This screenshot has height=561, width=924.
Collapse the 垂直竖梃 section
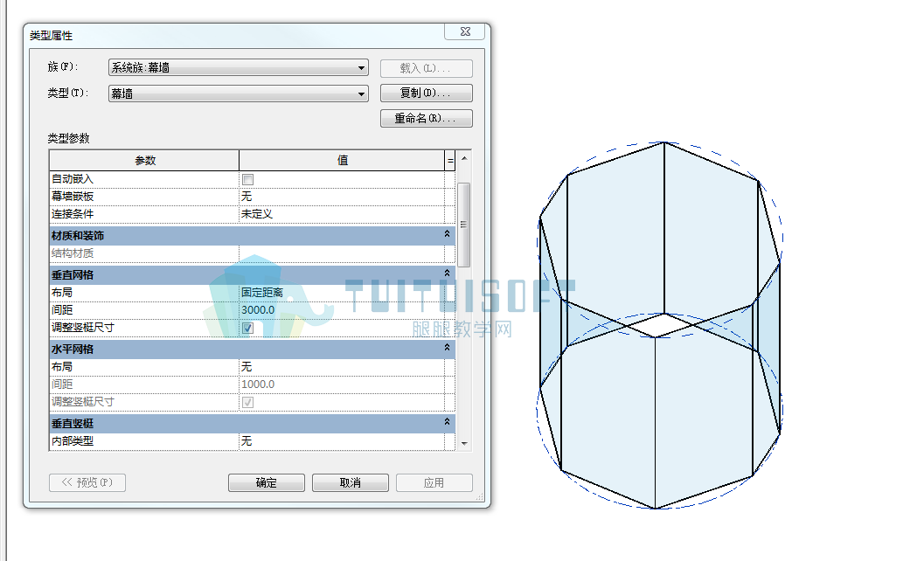448,422
